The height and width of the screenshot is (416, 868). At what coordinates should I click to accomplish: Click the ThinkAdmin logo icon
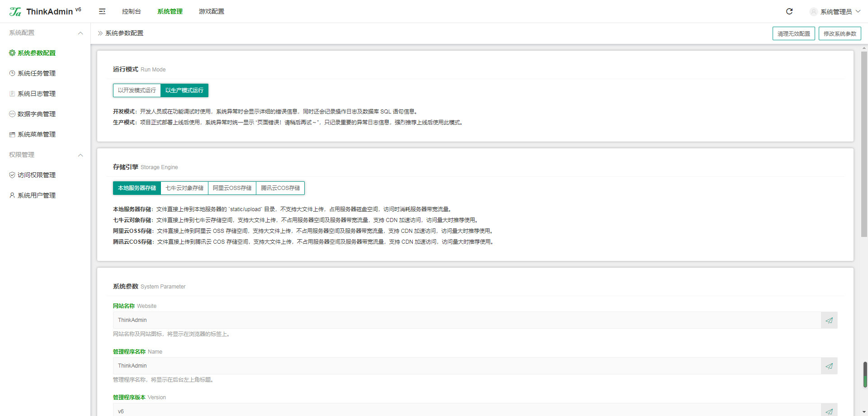15,11
